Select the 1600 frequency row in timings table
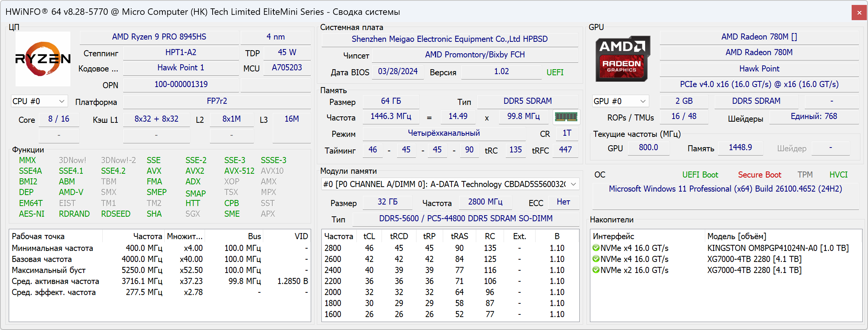868x330 pixels. click(x=450, y=314)
